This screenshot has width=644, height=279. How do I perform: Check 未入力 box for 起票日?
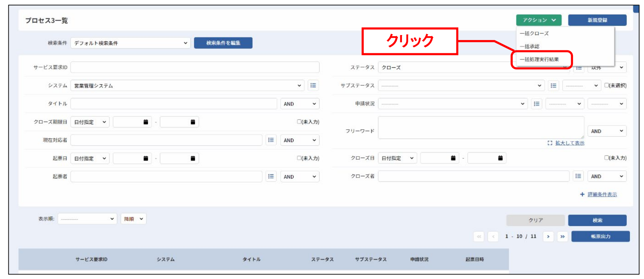click(299, 158)
